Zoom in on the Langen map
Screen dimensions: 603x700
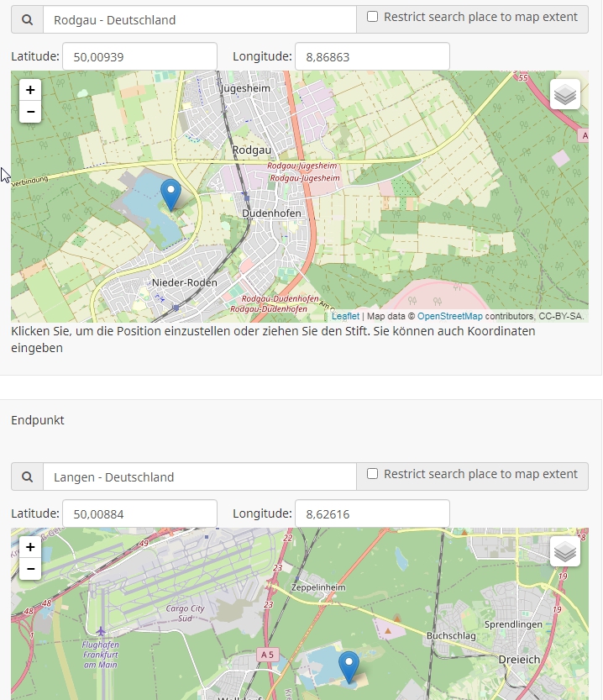pos(30,547)
